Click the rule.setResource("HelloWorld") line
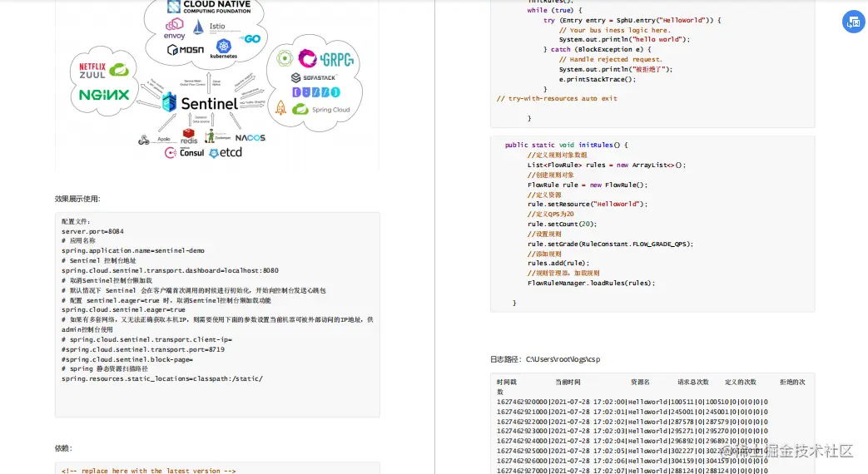The width and height of the screenshot is (868, 474). click(588, 204)
